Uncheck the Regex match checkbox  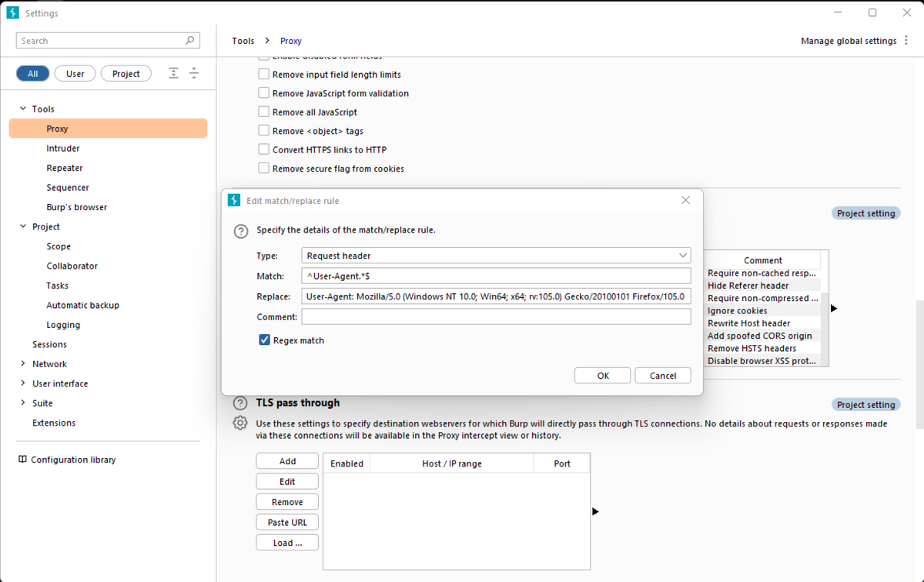coord(265,340)
